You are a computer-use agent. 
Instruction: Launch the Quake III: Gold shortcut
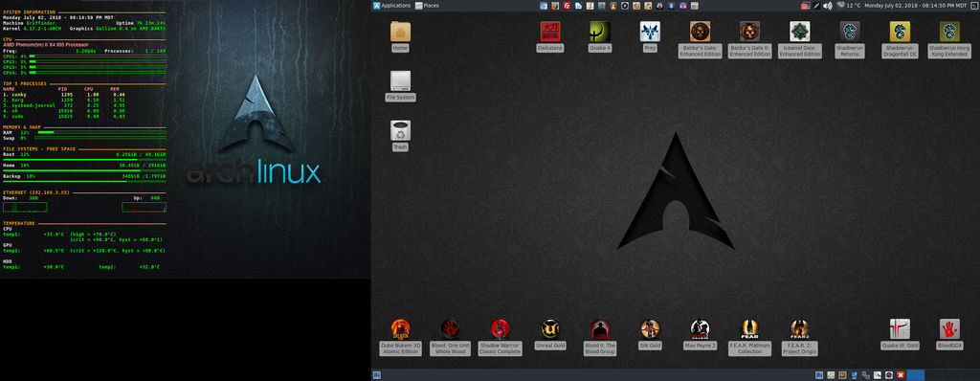[x=900, y=334]
